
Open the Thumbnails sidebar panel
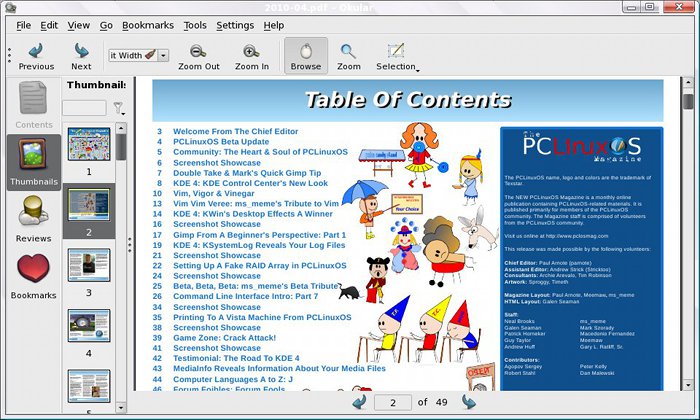pyautogui.click(x=34, y=162)
